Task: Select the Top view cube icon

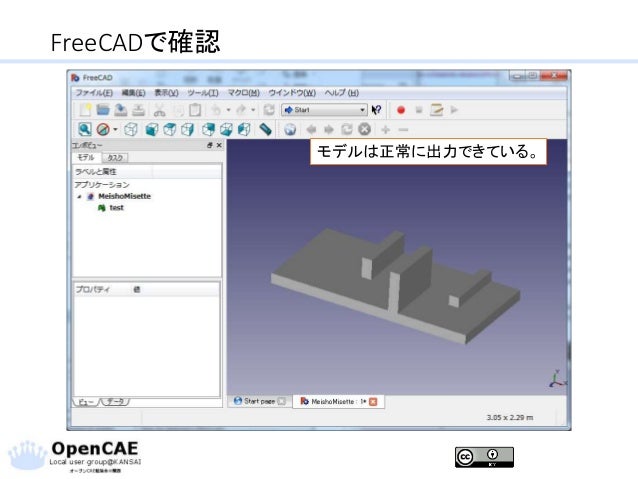Action: (x=169, y=130)
